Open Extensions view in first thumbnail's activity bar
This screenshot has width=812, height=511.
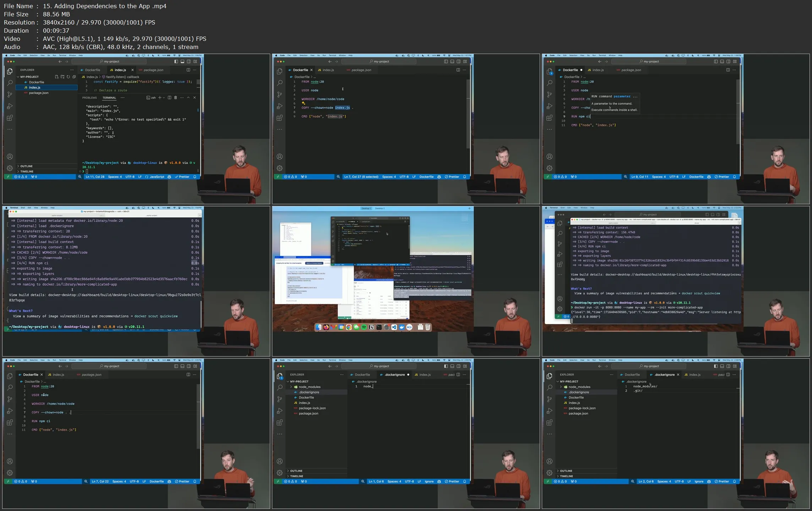[10, 118]
